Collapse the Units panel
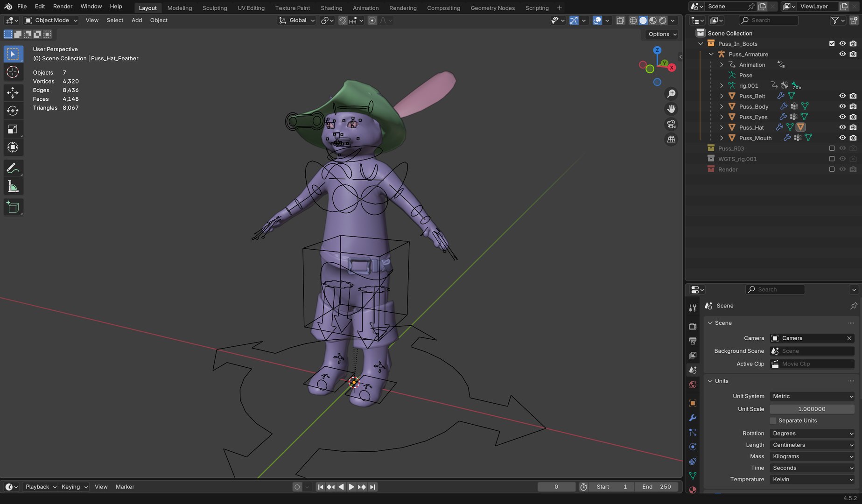 point(710,381)
